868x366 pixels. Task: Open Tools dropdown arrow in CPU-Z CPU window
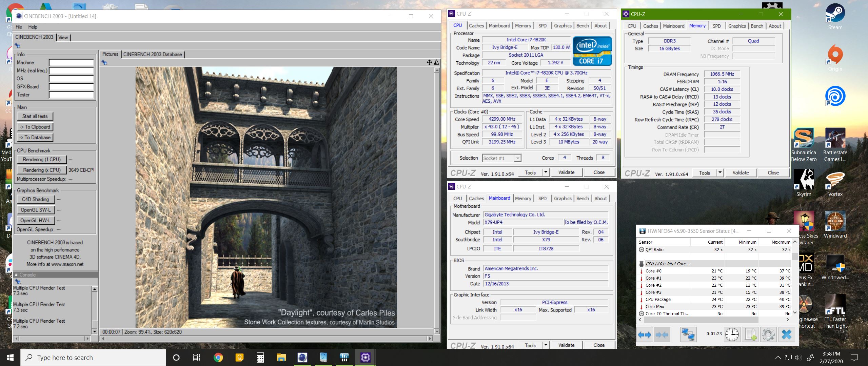coord(546,172)
